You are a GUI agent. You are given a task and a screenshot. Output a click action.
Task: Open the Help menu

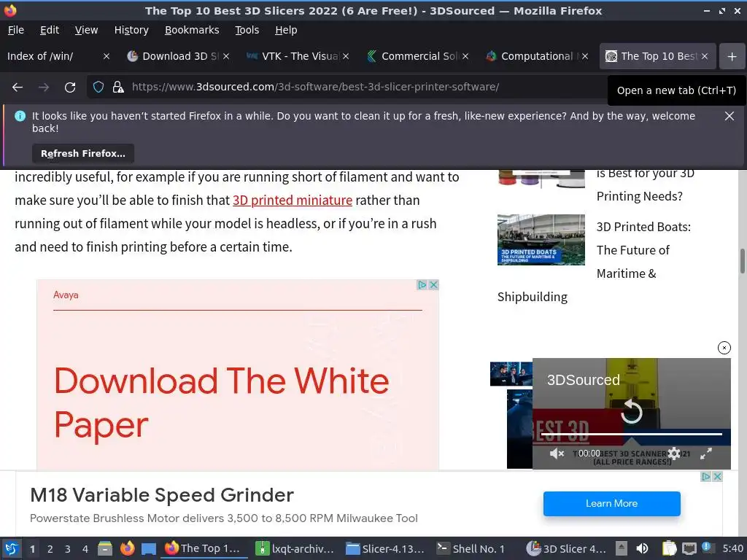pyautogui.click(x=286, y=30)
